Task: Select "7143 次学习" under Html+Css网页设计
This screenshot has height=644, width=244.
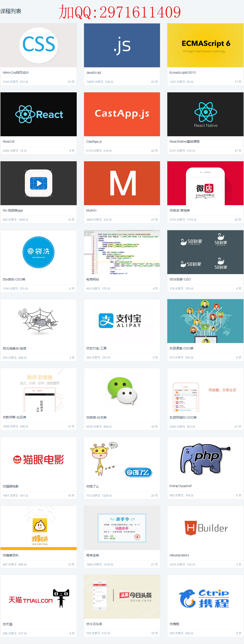Action: 10,82
